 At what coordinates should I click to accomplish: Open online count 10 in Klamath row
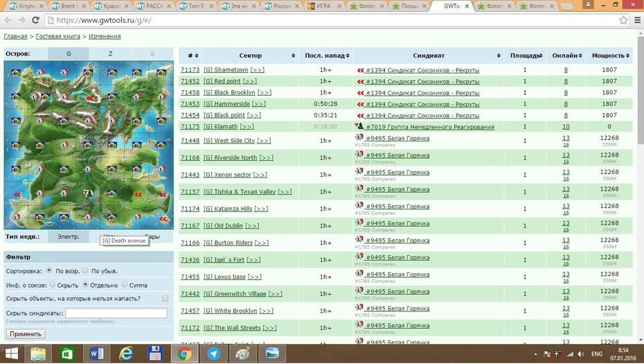pyautogui.click(x=566, y=127)
